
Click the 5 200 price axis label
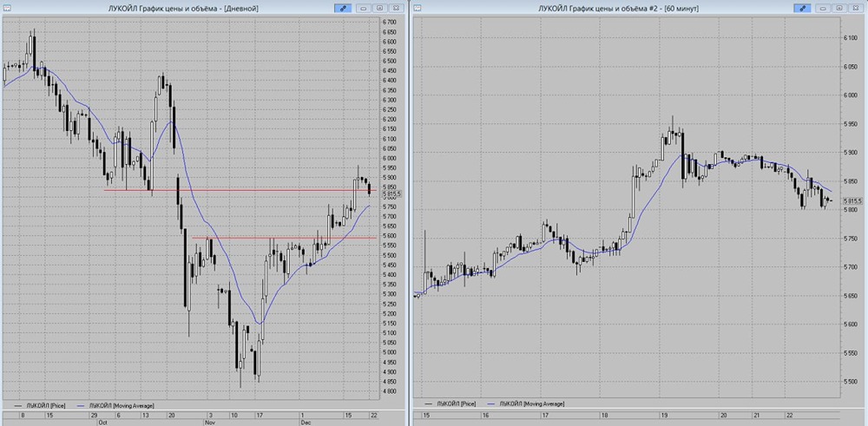pos(389,314)
